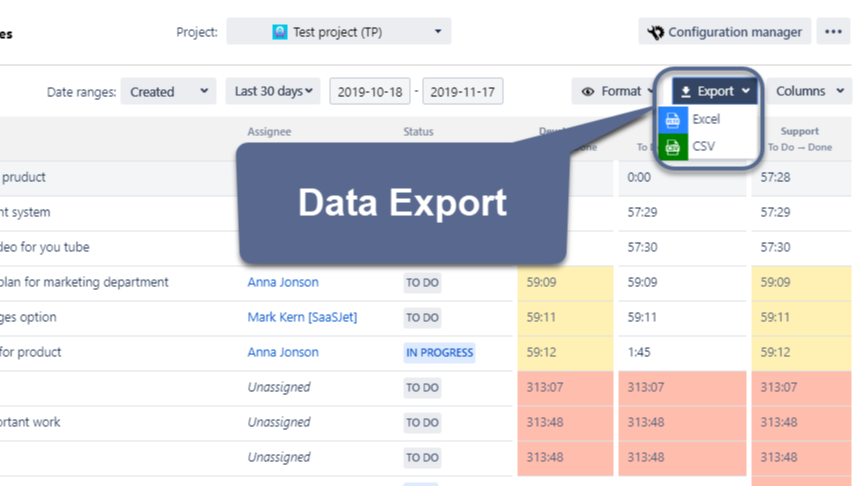
Task: Click the end date field 2019-11-17
Action: click(x=462, y=92)
